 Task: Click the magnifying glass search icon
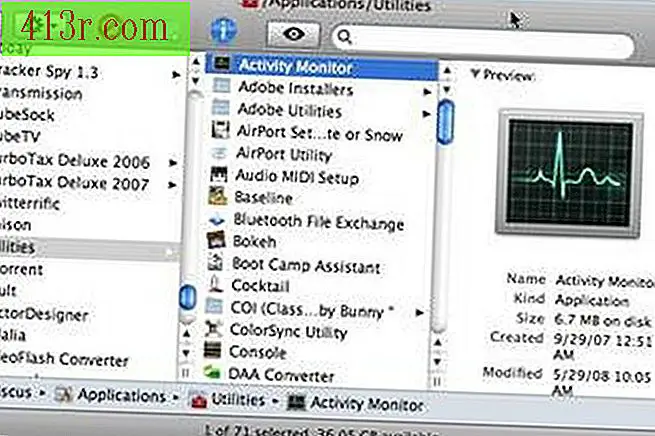tap(345, 37)
